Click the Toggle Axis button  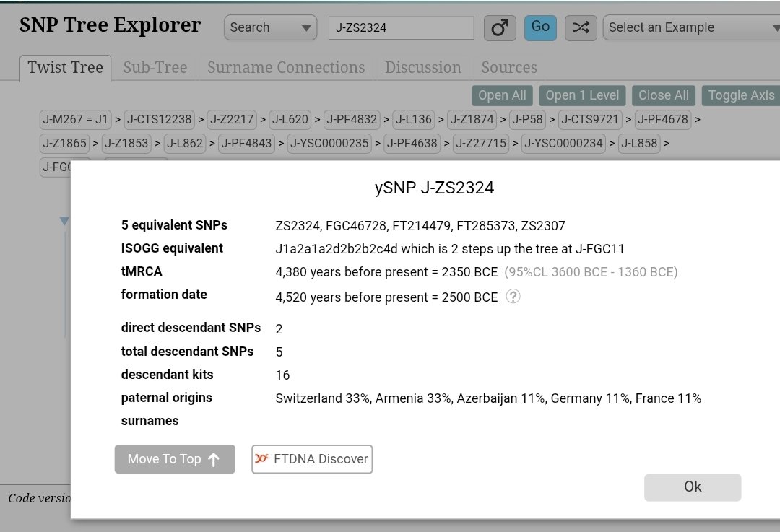741,95
